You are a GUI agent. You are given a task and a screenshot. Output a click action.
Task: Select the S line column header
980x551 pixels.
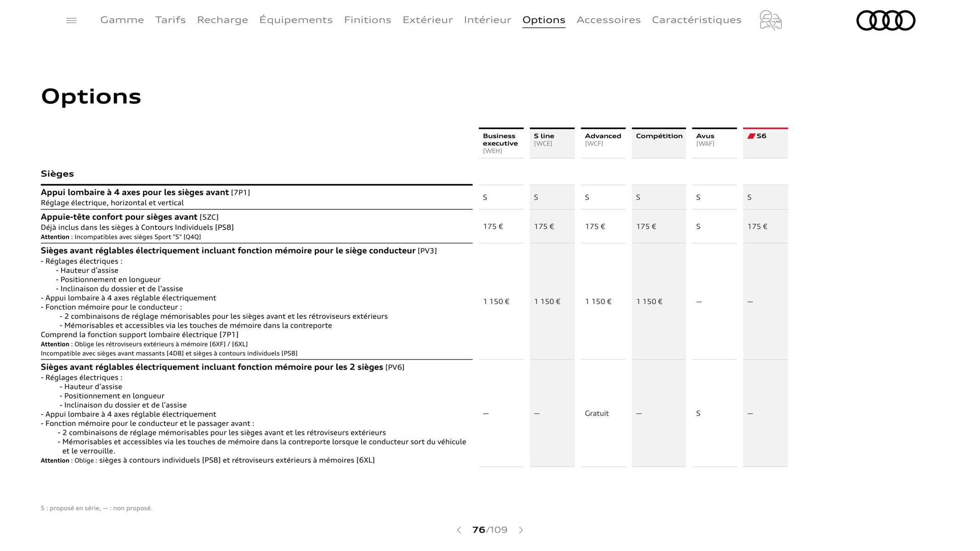pos(552,143)
